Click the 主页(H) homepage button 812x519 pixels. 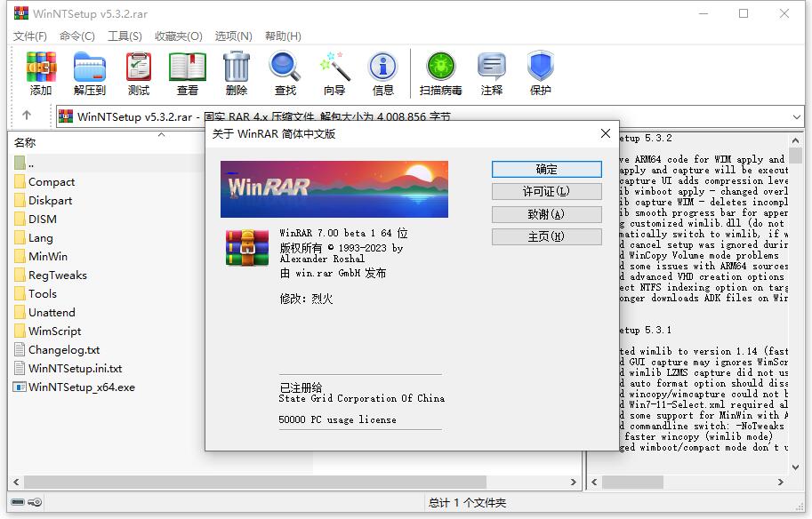546,236
